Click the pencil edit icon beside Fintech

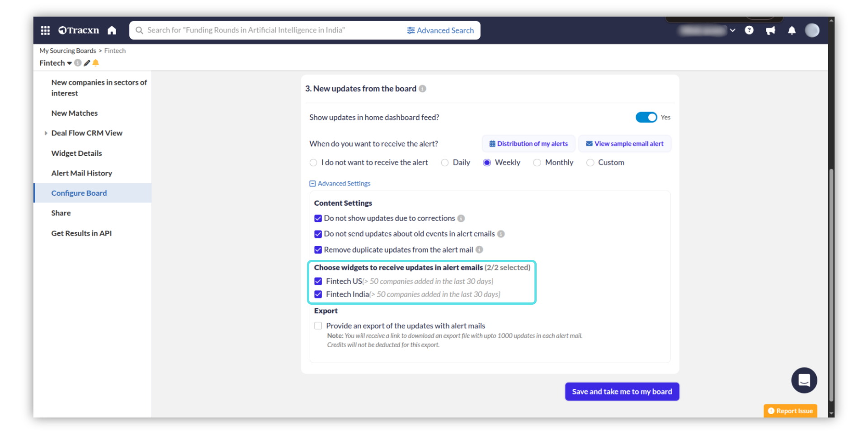(87, 63)
